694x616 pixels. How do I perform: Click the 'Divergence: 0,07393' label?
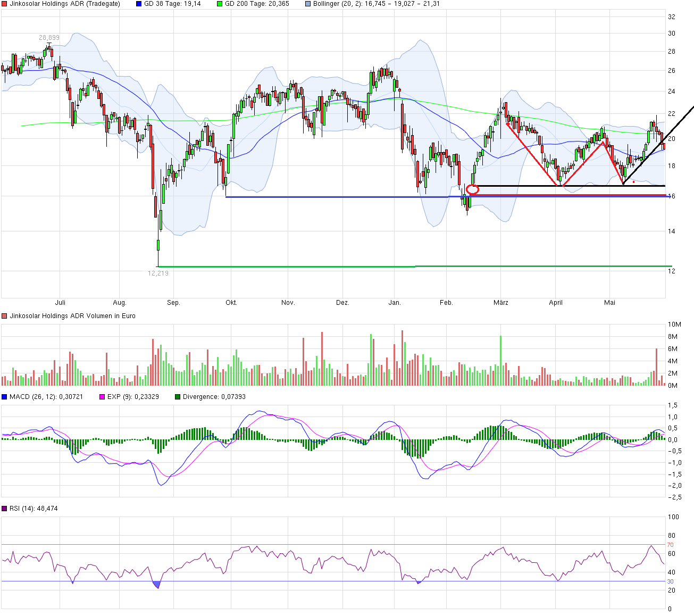pos(214,397)
